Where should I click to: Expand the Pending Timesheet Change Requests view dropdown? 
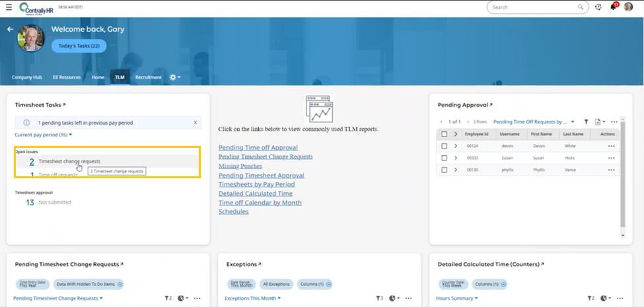tap(58, 298)
